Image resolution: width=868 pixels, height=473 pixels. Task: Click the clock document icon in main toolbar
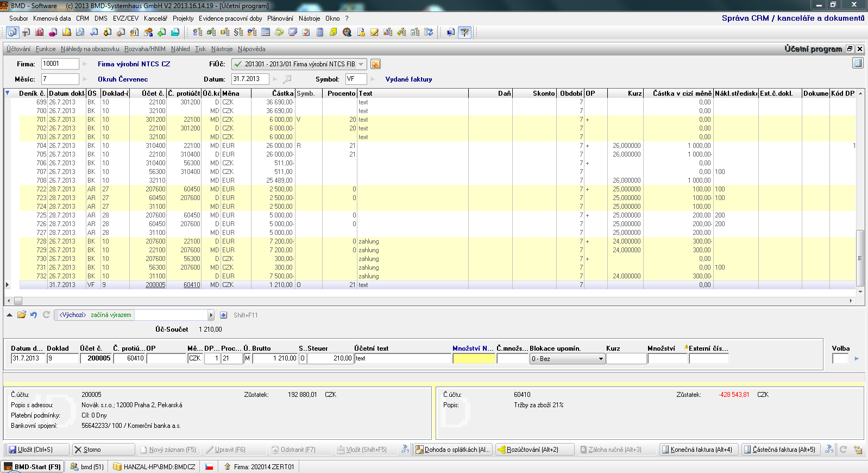tap(12, 32)
